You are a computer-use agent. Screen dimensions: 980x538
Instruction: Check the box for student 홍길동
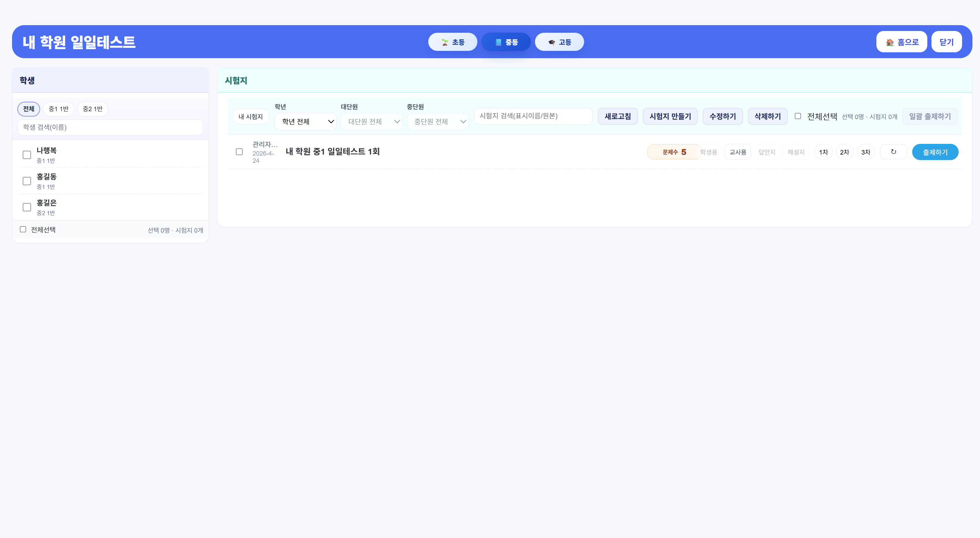coord(27,181)
